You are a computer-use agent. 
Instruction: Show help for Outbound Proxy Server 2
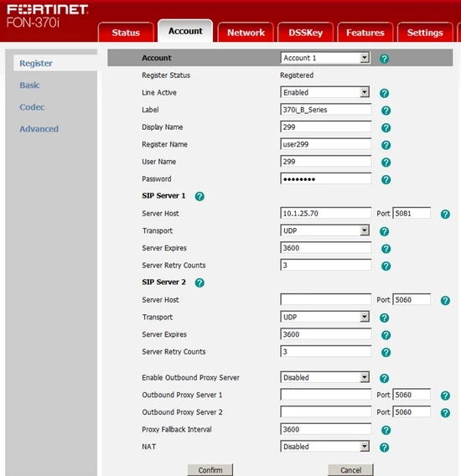click(445, 413)
